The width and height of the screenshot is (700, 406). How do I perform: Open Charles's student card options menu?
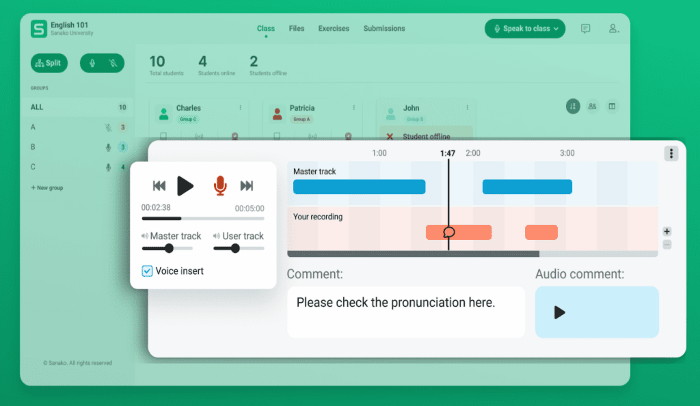point(240,107)
